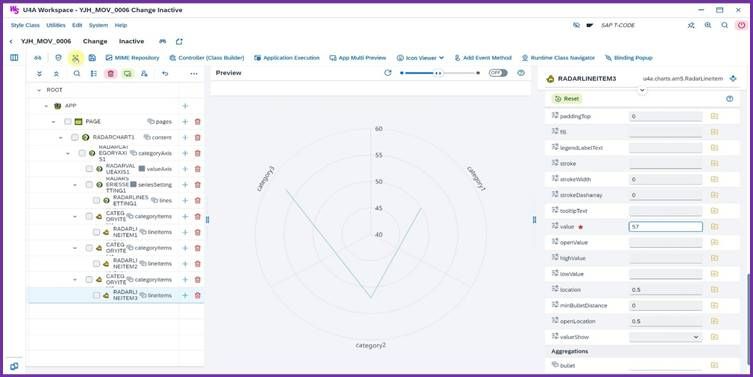Viewport: 753px width, 377px height.
Task: Click the strokeWidth input field
Action: coord(666,180)
